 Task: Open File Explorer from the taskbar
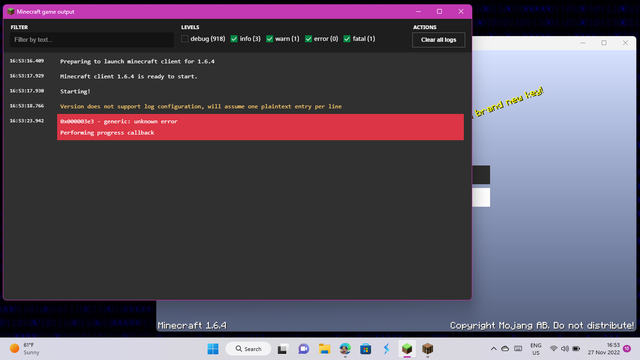[x=324, y=349]
